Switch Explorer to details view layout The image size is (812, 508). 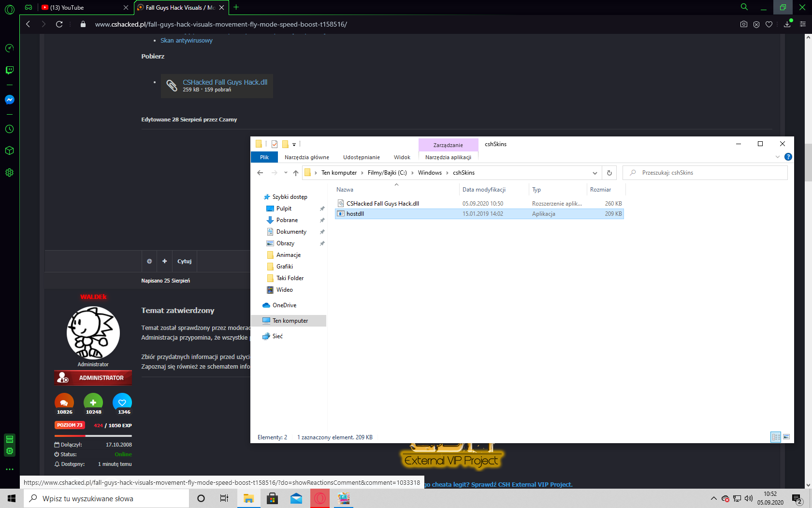[x=776, y=437]
